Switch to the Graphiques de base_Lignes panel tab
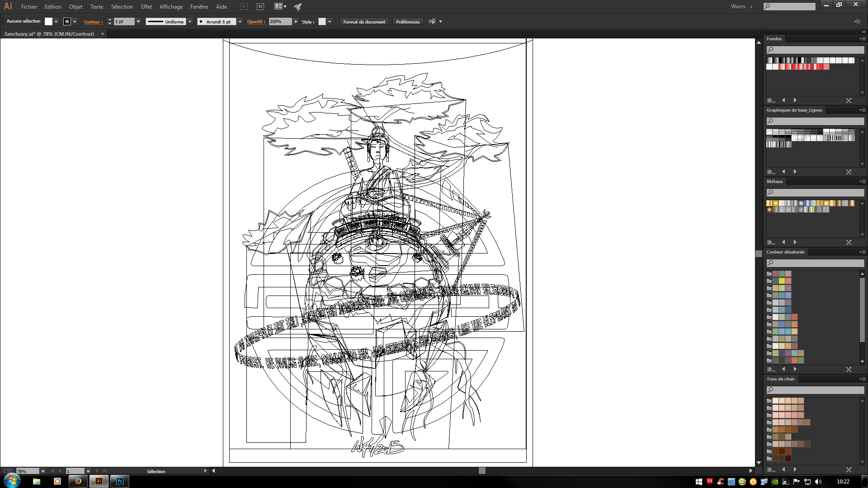This screenshot has height=488, width=868. [794, 110]
